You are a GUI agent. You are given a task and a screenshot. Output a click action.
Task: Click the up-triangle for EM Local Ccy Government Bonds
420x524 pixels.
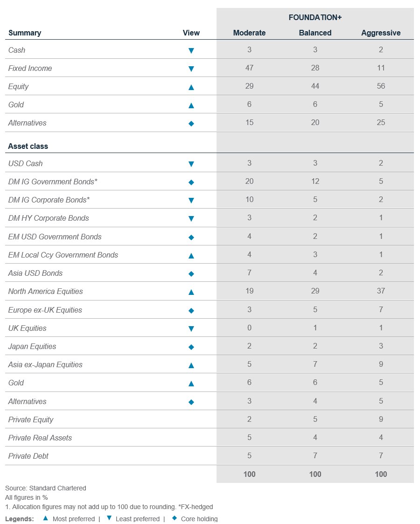pyautogui.click(x=191, y=255)
